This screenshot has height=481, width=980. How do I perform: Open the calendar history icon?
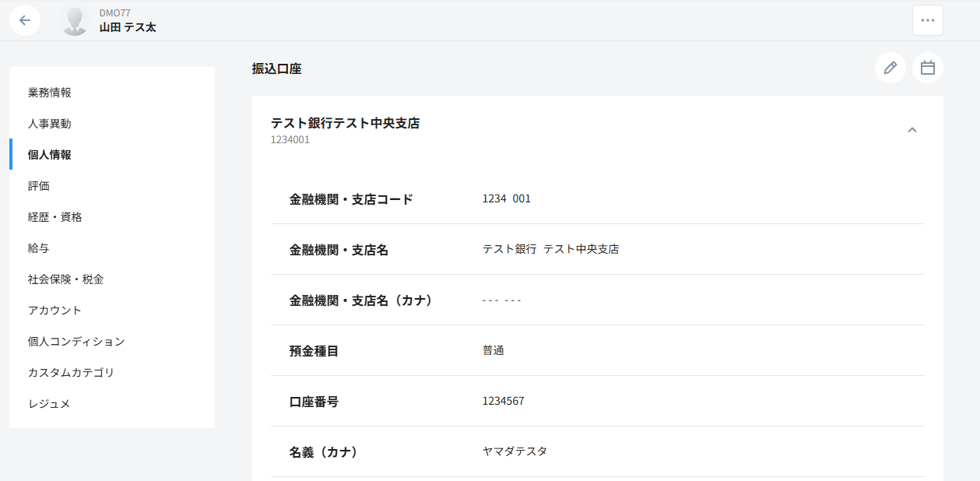tap(928, 68)
